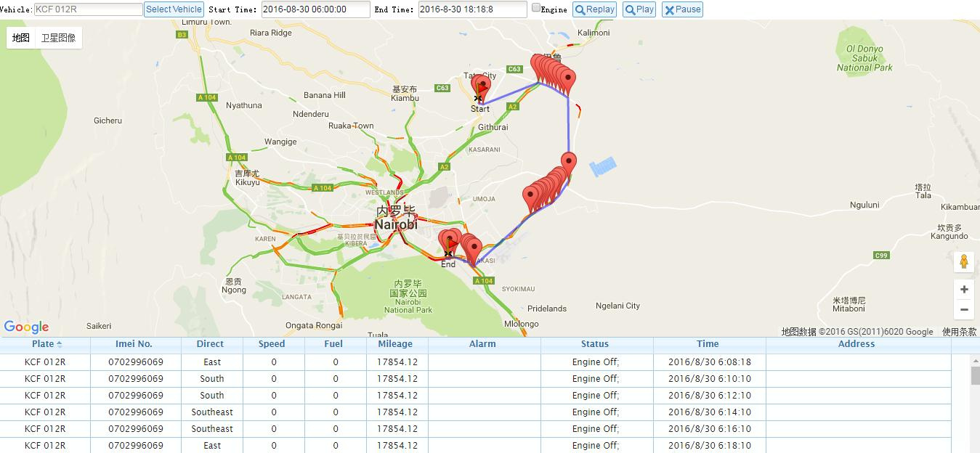Click the Nairobi National Park label
Screen dimensions: 980x453
pyautogui.click(x=408, y=297)
